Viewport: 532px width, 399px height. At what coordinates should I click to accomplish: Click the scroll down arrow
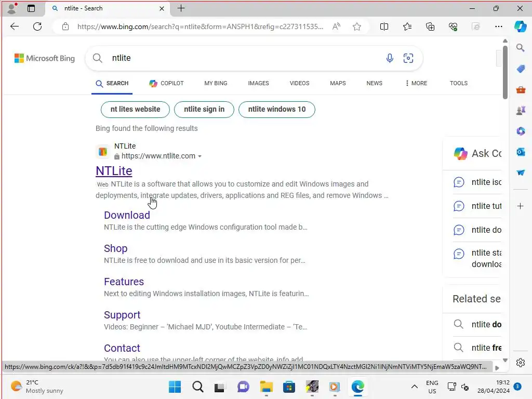pos(505,361)
